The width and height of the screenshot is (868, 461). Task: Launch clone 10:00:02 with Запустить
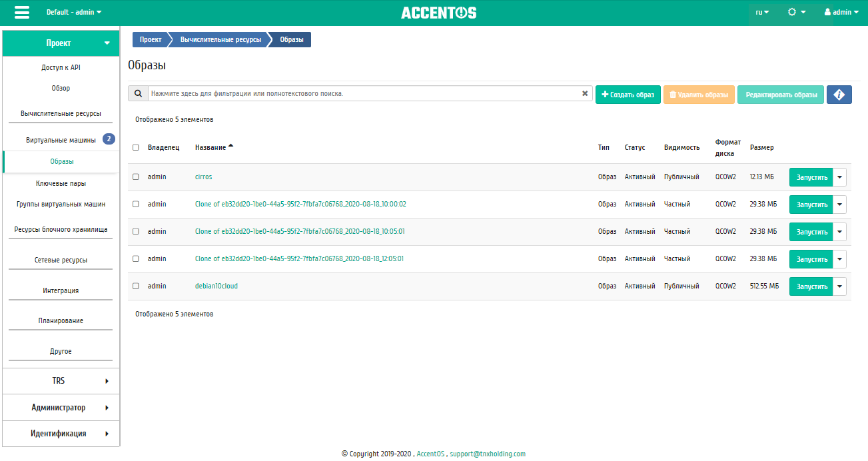[x=811, y=205]
